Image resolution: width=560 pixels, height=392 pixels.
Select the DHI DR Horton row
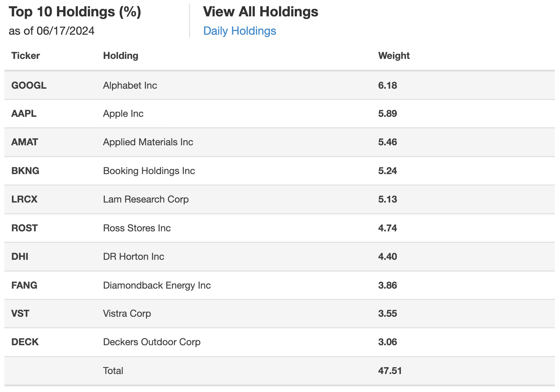pyautogui.click(x=134, y=257)
